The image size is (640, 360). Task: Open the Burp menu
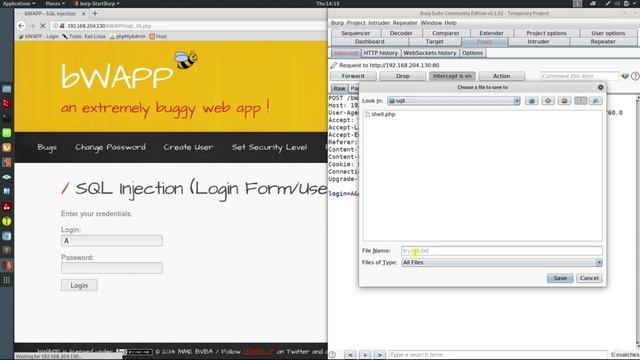[x=337, y=23]
